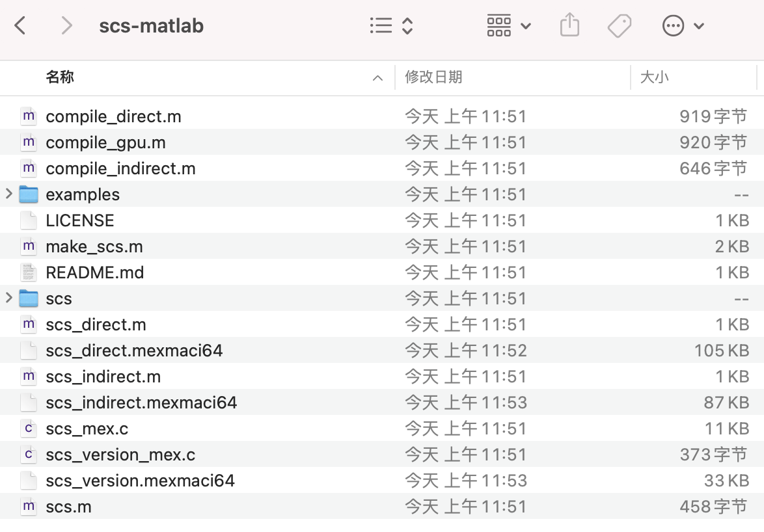Open the view options grouping dropdown
This screenshot has height=532, width=764.
click(510, 25)
